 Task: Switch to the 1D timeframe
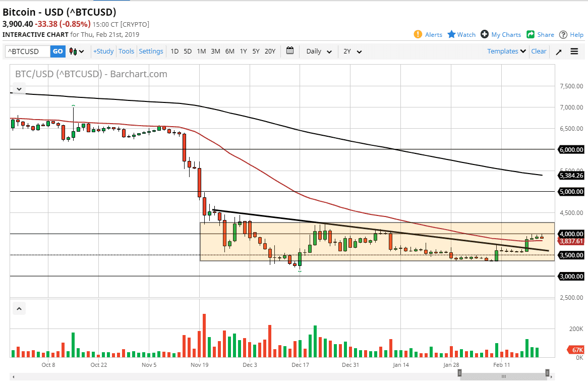pos(174,51)
